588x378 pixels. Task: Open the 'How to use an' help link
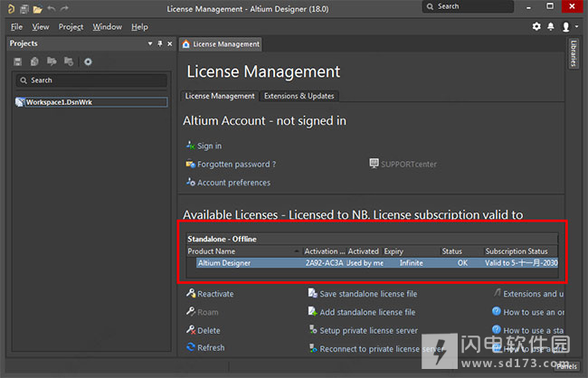534,312
